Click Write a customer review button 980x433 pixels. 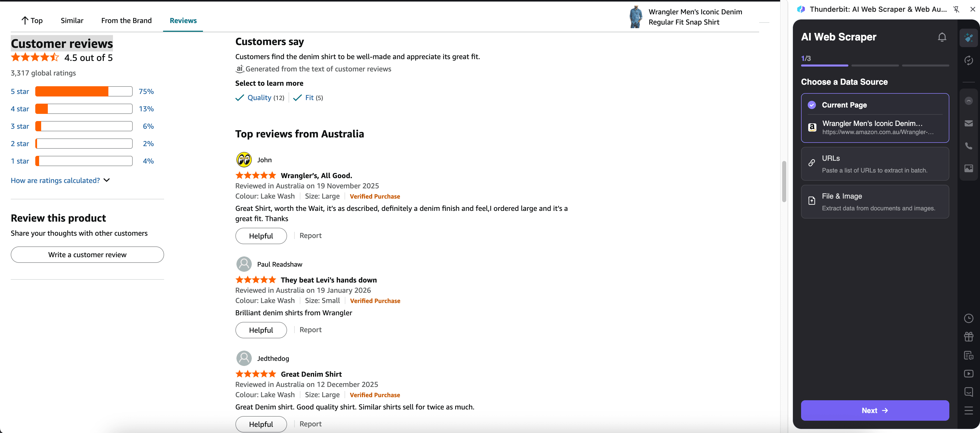click(x=87, y=255)
